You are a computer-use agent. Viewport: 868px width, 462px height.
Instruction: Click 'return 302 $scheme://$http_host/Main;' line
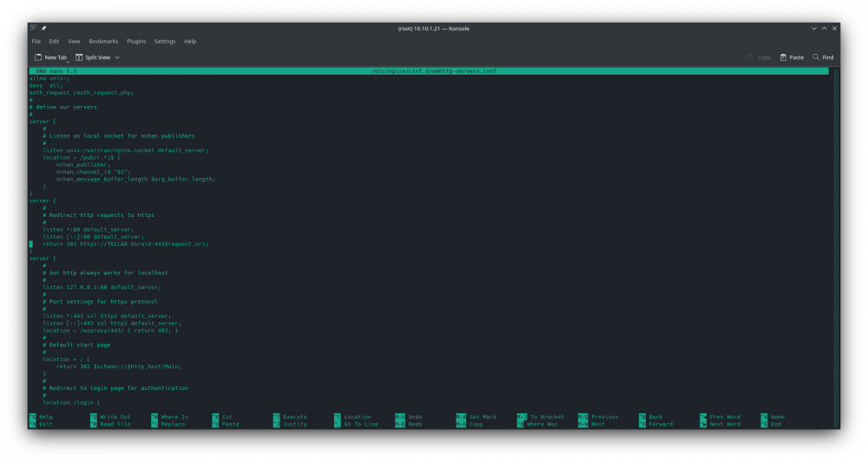(118, 366)
